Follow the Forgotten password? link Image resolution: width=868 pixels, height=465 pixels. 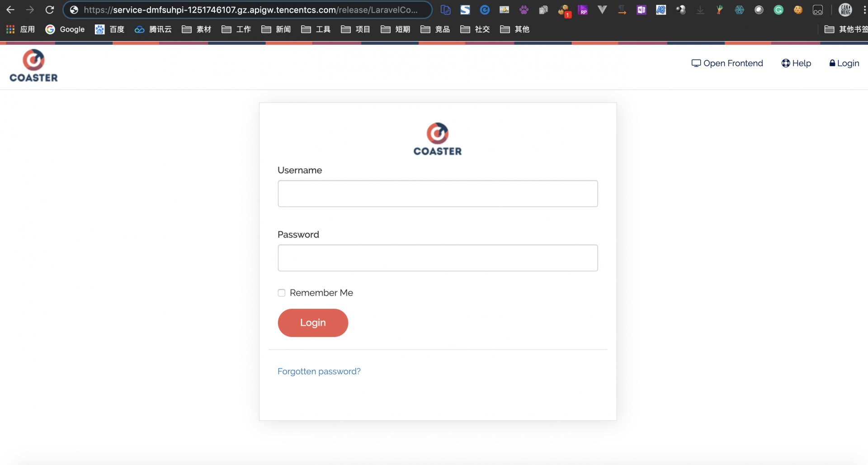pos(319,371)
